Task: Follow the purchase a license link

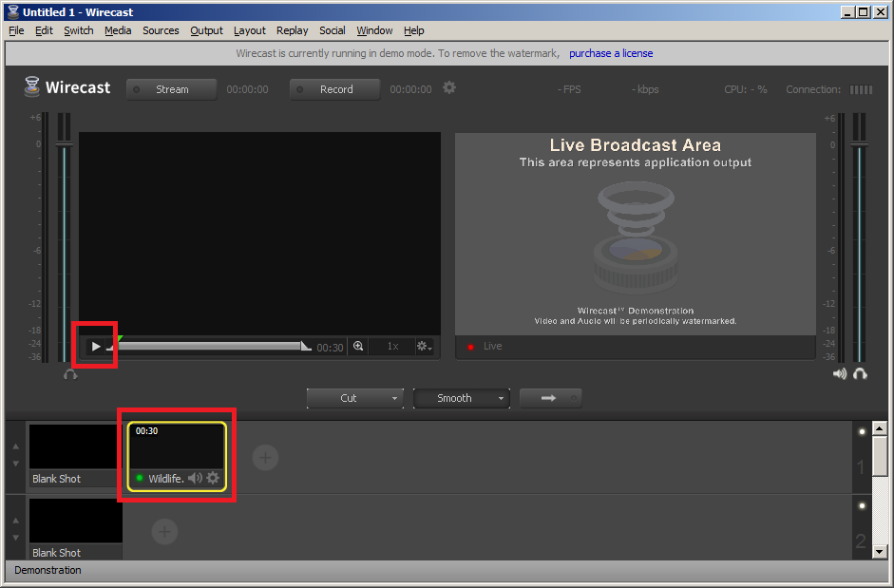Action: tap(611, 53)
